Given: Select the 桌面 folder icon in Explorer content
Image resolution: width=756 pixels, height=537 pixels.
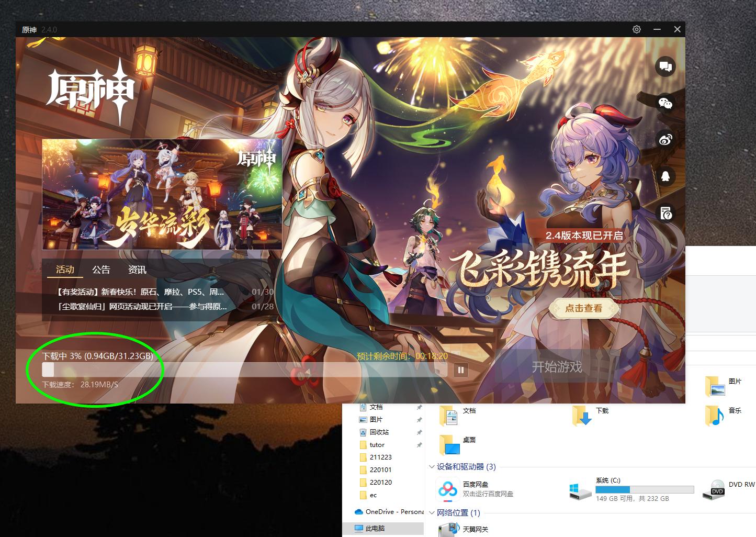Looking at the screenshot, I should [x=449, y=445].
